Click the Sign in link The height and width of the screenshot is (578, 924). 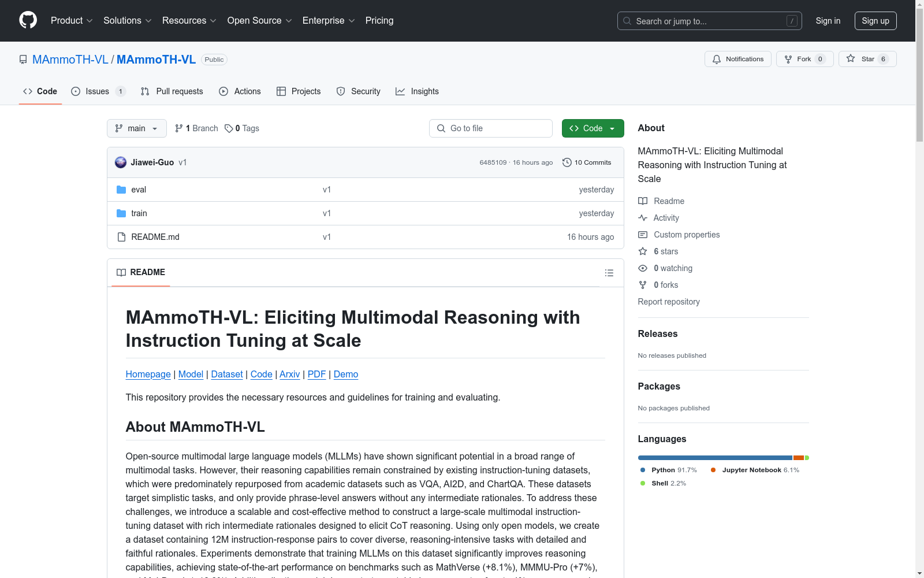point(828,21)
